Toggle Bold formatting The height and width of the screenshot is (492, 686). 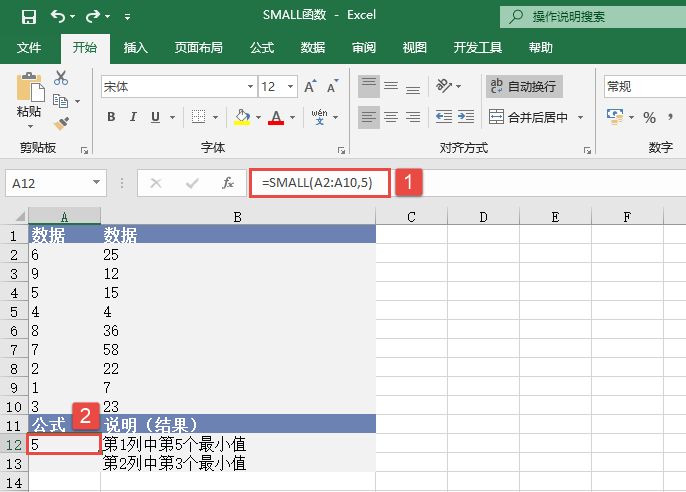(x=111, y=118)
